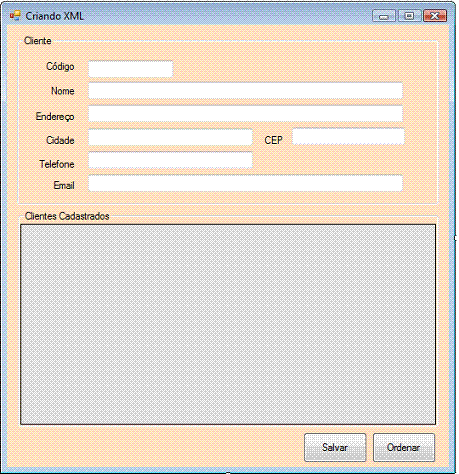Focus the Código input field
Viewport: 459px width, 474px height.
click(x=131, y=69)
